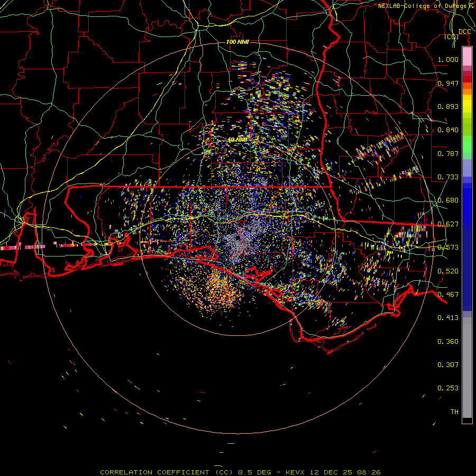Click the TH threshold label on scale
The width and height of the screenshot is (476, 476).
[x=454, y=412]
